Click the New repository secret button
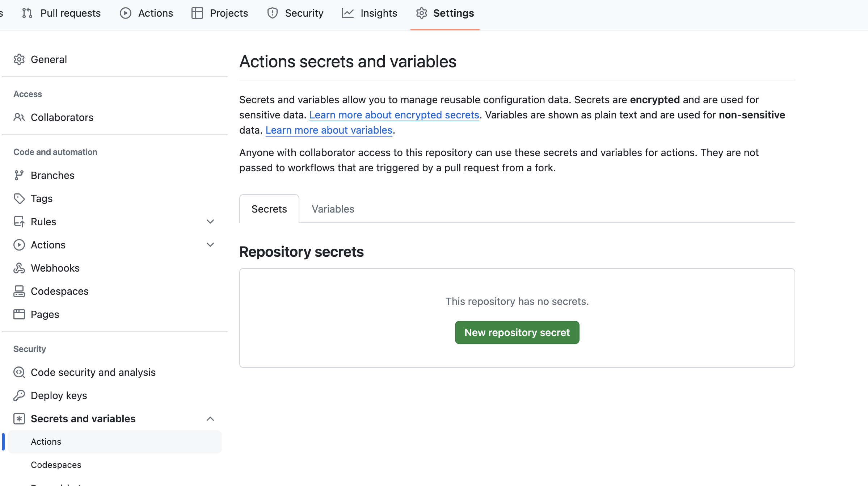Screen dimensions: 868x486 (x=517, y=332)
